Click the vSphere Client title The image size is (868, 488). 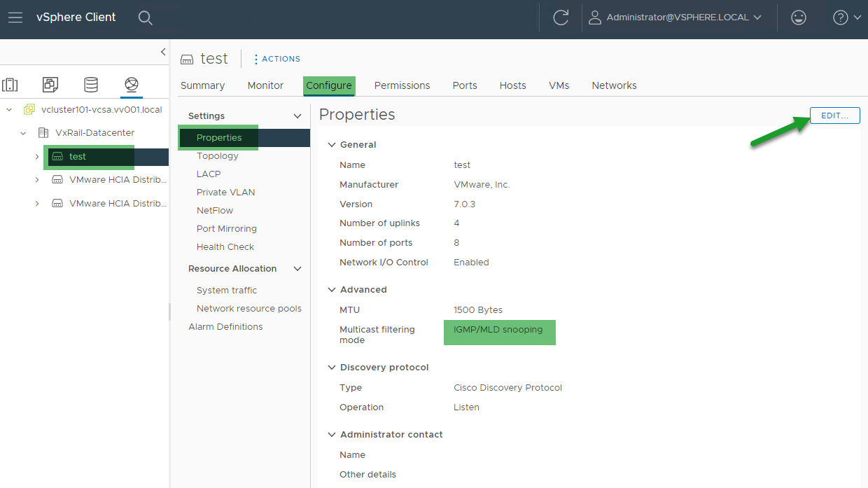tap(76, 18)
